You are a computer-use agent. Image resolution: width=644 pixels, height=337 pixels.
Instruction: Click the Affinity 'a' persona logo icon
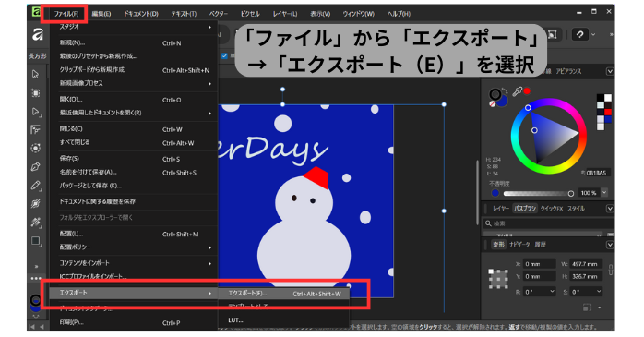(x=38, y=34)
